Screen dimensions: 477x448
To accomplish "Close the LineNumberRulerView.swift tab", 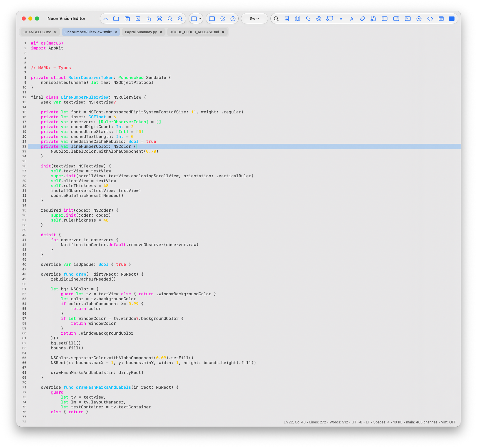I will click(116, 32).
